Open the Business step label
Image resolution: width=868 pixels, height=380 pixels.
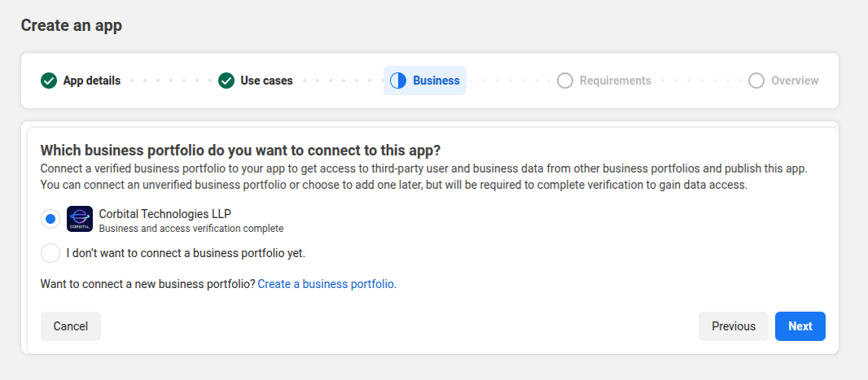point(436,81)
